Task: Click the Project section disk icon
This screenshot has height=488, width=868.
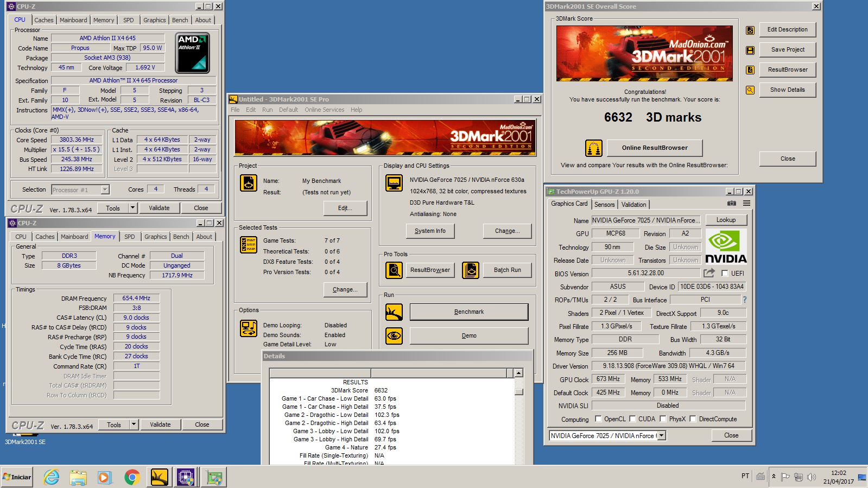Action: coord(249,183)
